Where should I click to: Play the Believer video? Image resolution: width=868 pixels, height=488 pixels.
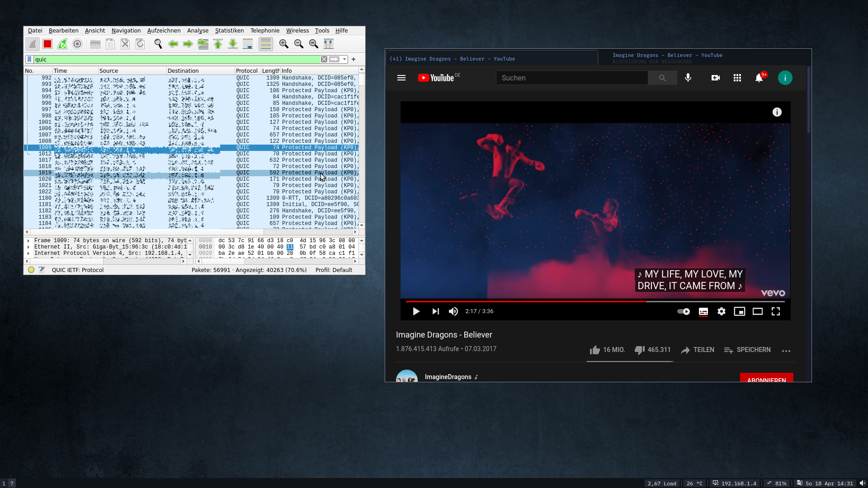pyautogui.click(x=416, y=311)
